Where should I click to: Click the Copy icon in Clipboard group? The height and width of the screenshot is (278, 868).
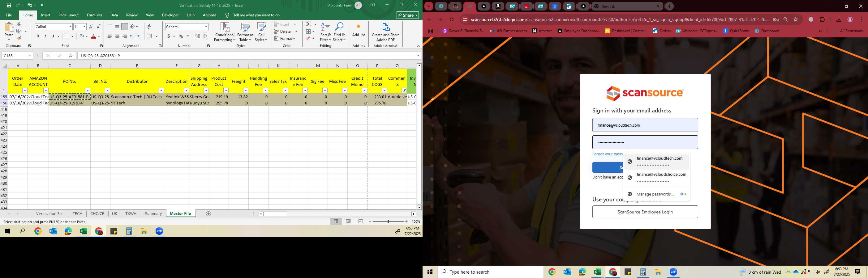point(19,31)
